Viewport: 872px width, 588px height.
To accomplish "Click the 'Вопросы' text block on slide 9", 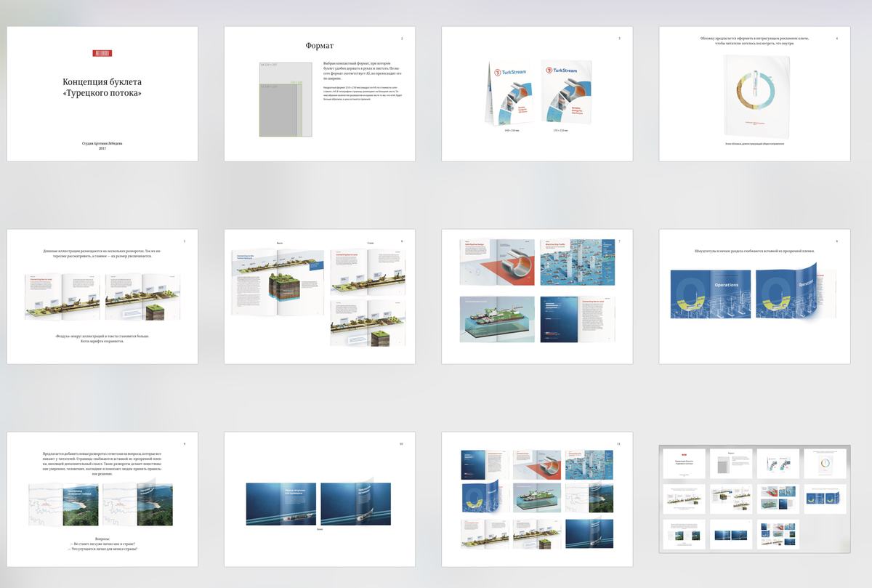I will (x=102, y=544).
